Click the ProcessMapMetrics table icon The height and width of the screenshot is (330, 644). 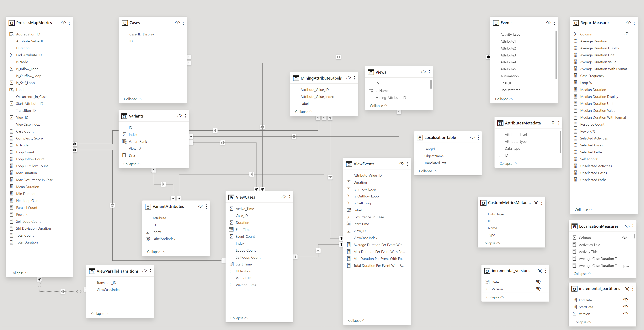[12, 23]
